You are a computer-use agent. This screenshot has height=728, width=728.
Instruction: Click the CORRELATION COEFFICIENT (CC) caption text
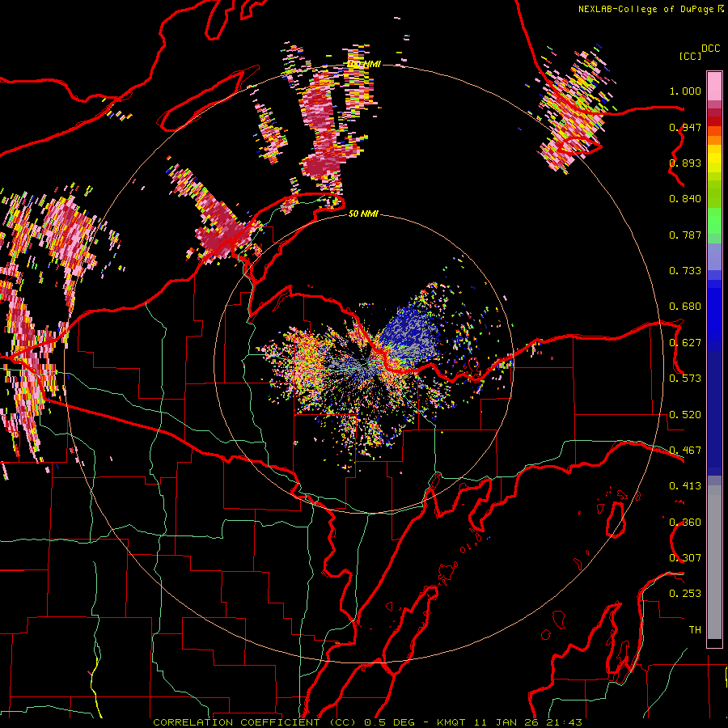(255, 722)
